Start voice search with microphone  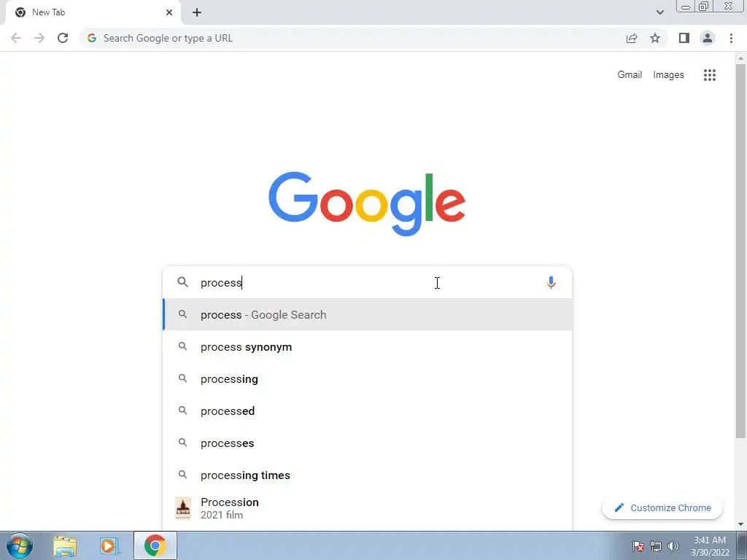coord(551,282)
